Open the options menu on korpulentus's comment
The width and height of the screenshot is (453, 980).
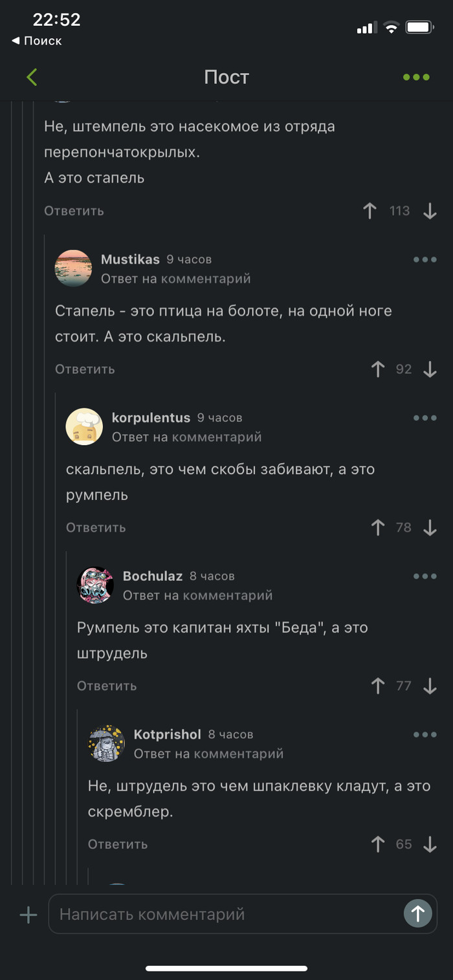[x=425, y=418]
